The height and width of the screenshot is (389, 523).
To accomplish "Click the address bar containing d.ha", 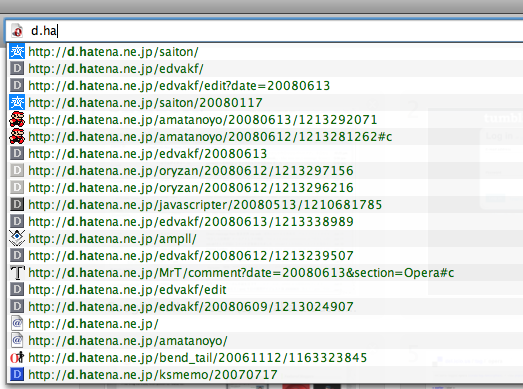I will [x=264, y=31].
